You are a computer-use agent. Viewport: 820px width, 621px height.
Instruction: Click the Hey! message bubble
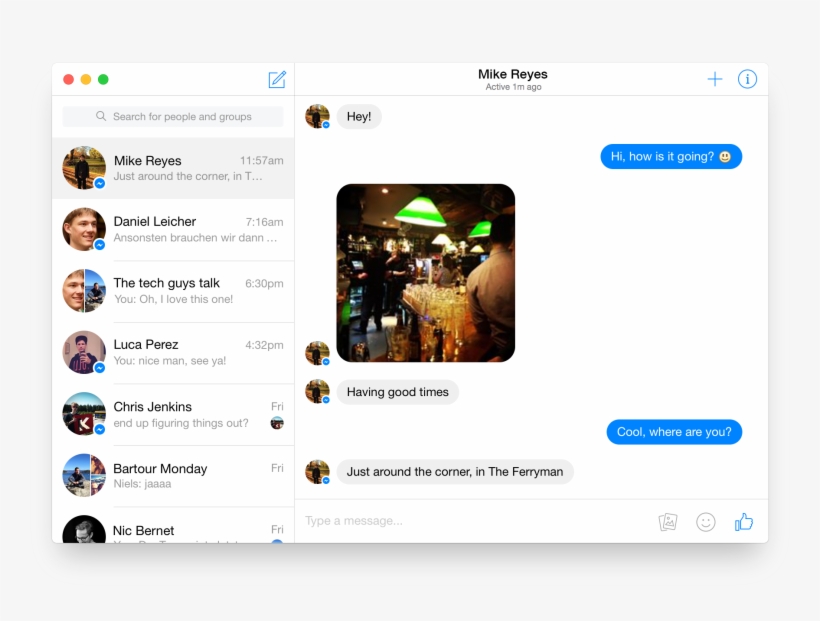pos(359,116)
